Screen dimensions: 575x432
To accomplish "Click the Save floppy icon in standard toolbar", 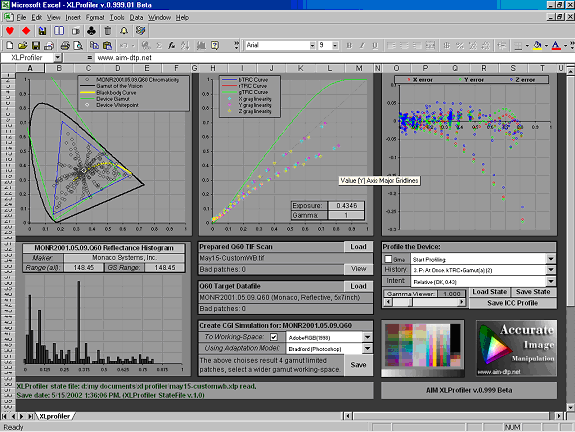I will (36, 45).
